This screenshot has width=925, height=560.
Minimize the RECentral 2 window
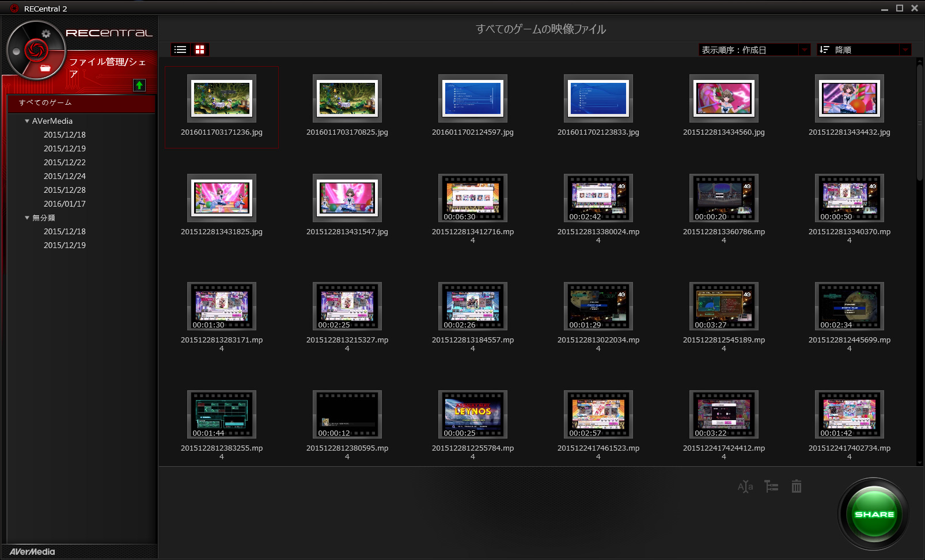tap(885, 9)
